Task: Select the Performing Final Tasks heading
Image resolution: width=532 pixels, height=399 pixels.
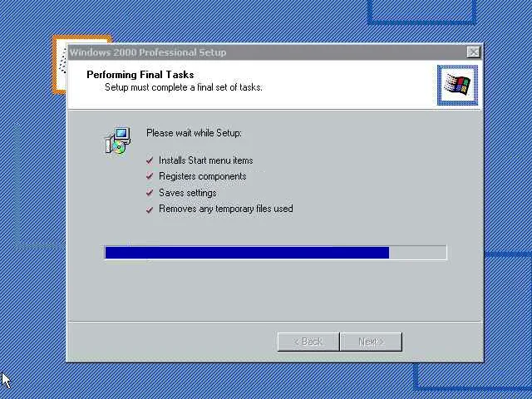Action: tap(140, 75)
